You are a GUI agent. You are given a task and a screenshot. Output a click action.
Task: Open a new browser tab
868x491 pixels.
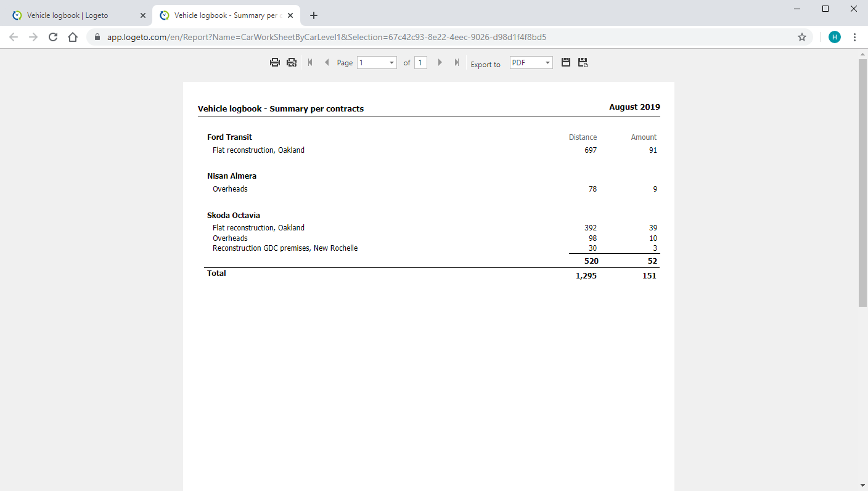[x=314, y=15]
